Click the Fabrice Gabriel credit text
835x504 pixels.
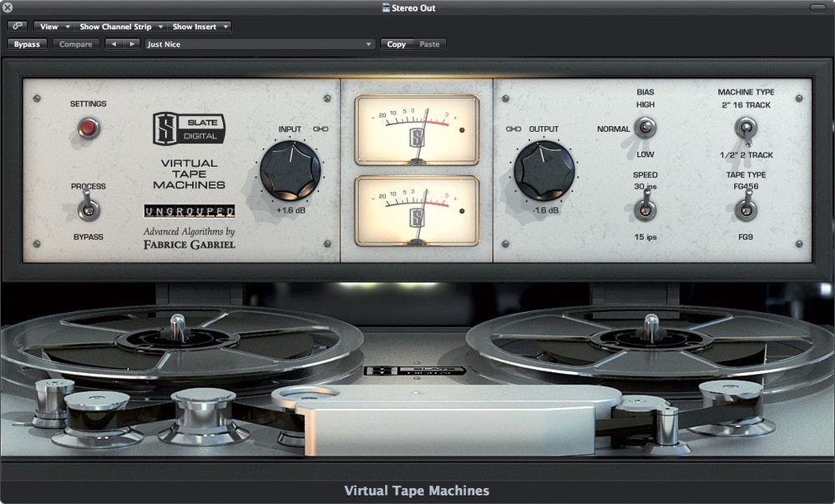189,244
